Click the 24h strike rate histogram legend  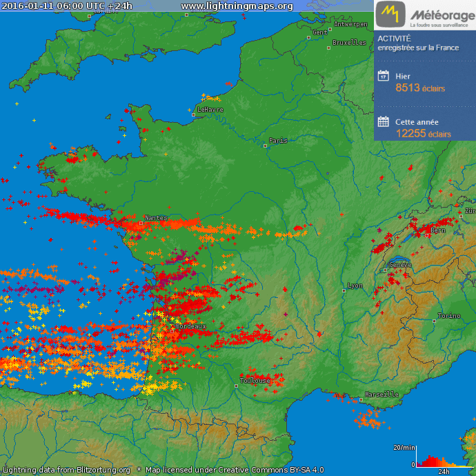443,460
